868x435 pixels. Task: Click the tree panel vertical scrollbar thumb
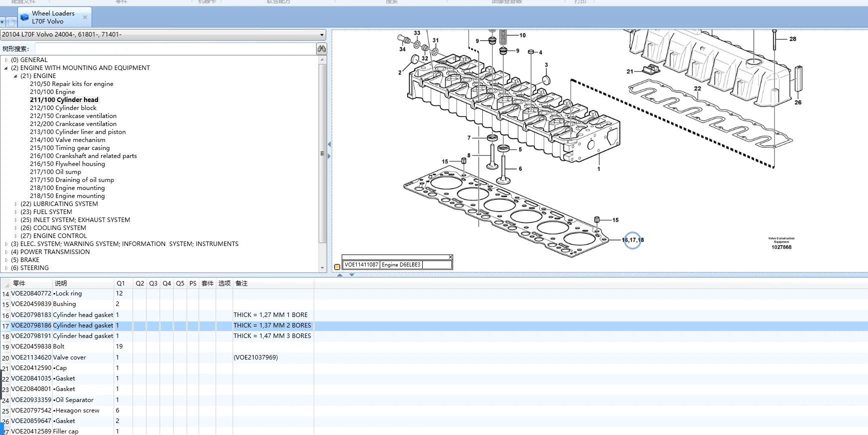(323, 153)
